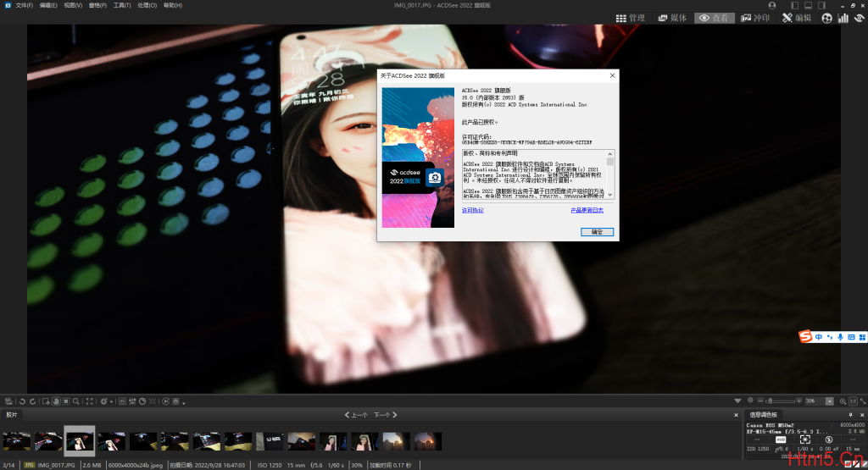Open the 产品更新日志 link
The image size is (868, 470).
(587, 210)
